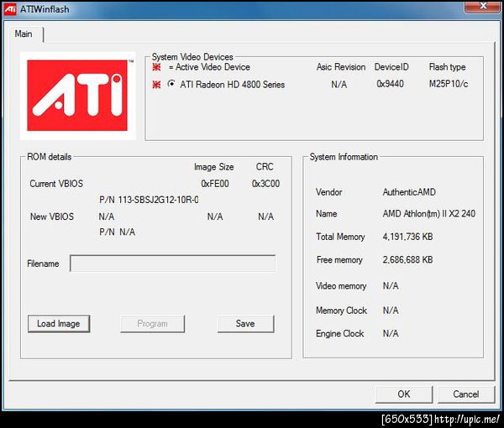The image size is (504, 428).
Task: Click the Asic Revision column header
Action: tap(341, 67)
